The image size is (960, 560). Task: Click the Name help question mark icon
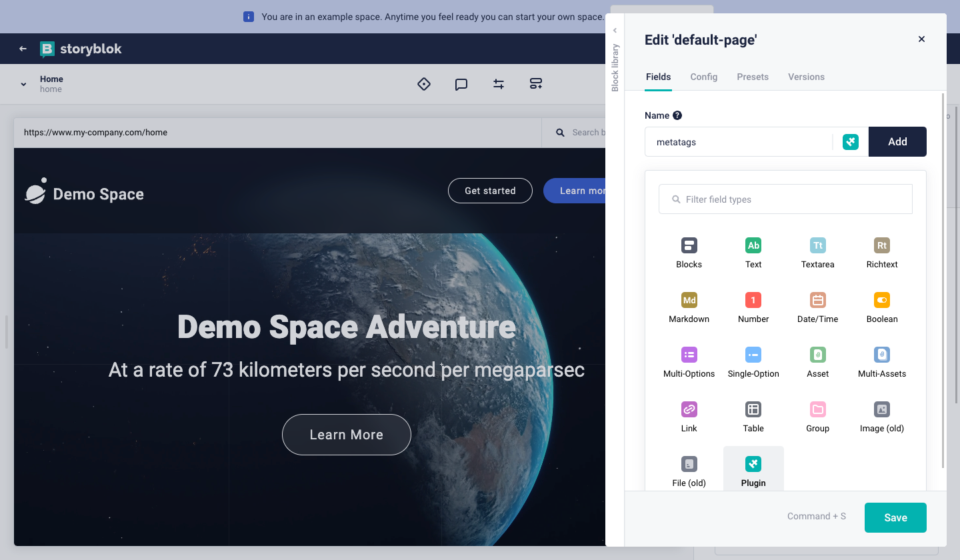(x=677, y=115)
